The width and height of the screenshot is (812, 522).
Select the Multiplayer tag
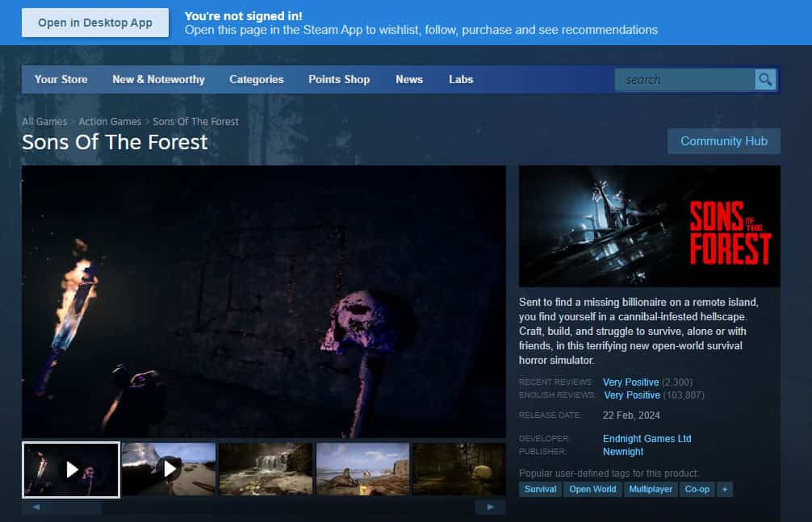point(651,490)
